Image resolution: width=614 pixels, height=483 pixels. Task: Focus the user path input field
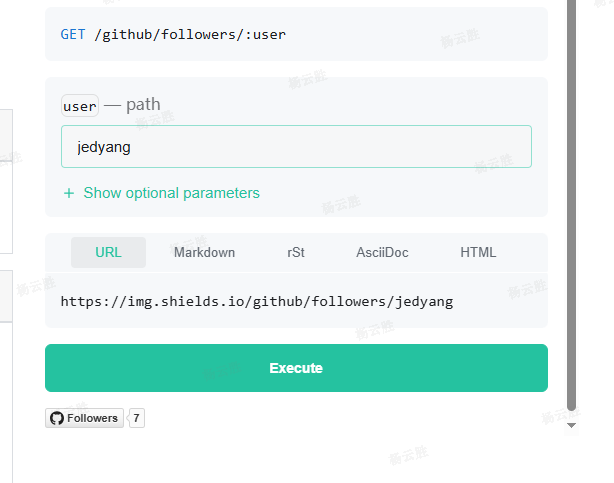296,147
